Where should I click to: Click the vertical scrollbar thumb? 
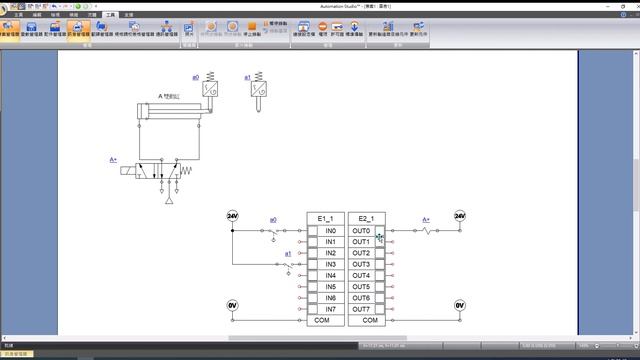click(636, 184)
